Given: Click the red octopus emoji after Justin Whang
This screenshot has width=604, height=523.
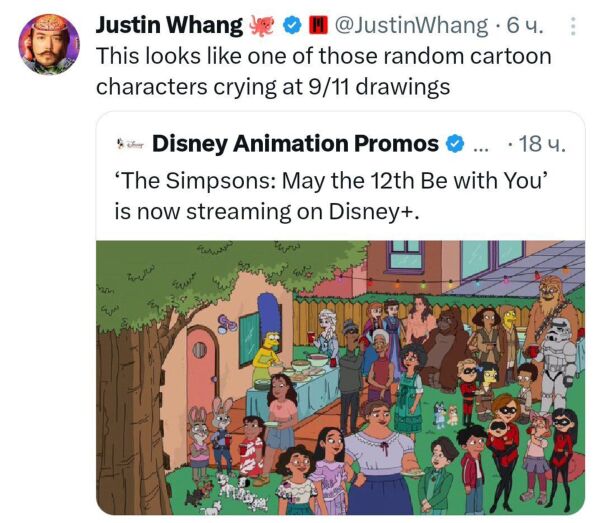Looking at the screenshot, I should click(262, 25).
